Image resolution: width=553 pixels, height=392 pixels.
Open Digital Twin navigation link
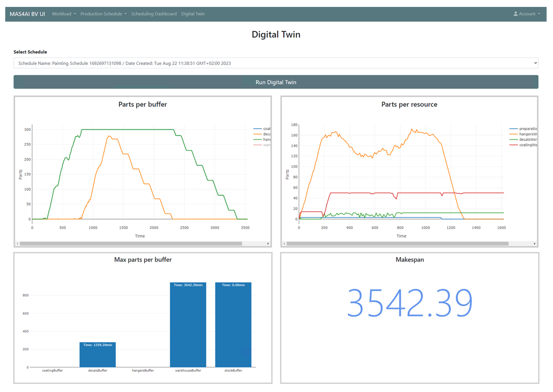click(x=193, y=14)
